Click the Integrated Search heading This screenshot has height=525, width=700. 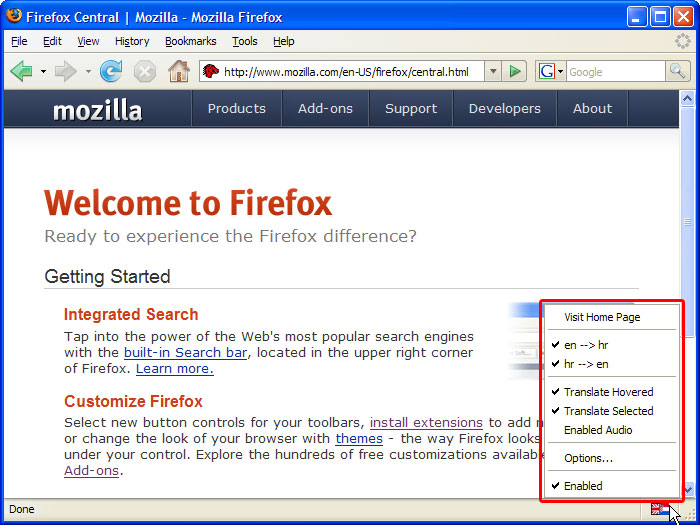(131, 314)
